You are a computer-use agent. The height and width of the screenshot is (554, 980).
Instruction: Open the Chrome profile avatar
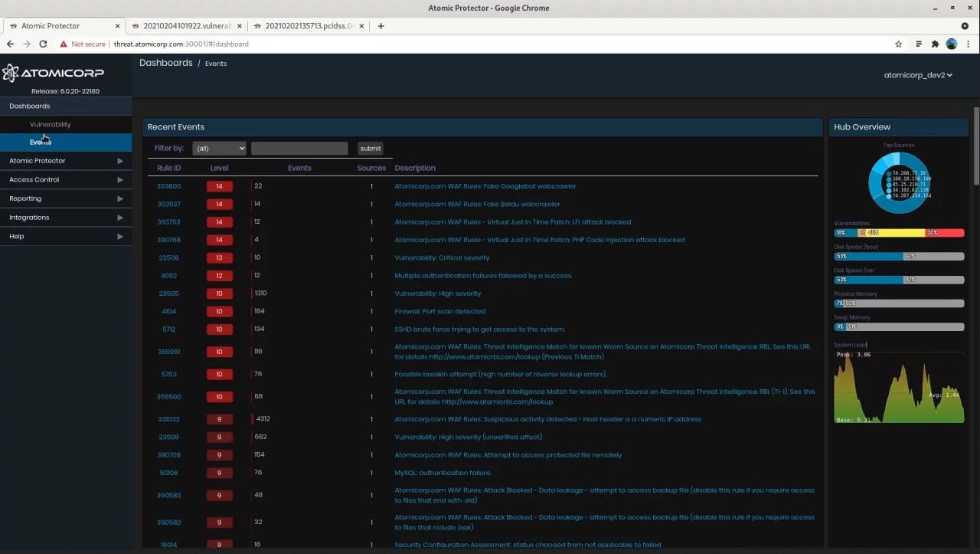coord(952,44)
